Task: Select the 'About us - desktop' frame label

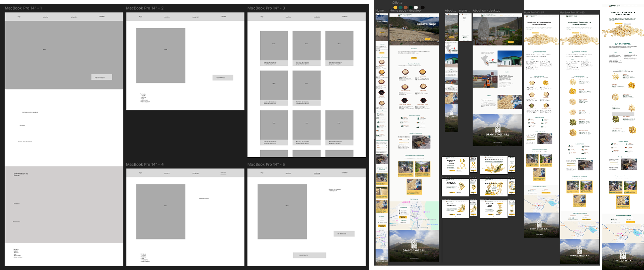Action: [487, 11]
